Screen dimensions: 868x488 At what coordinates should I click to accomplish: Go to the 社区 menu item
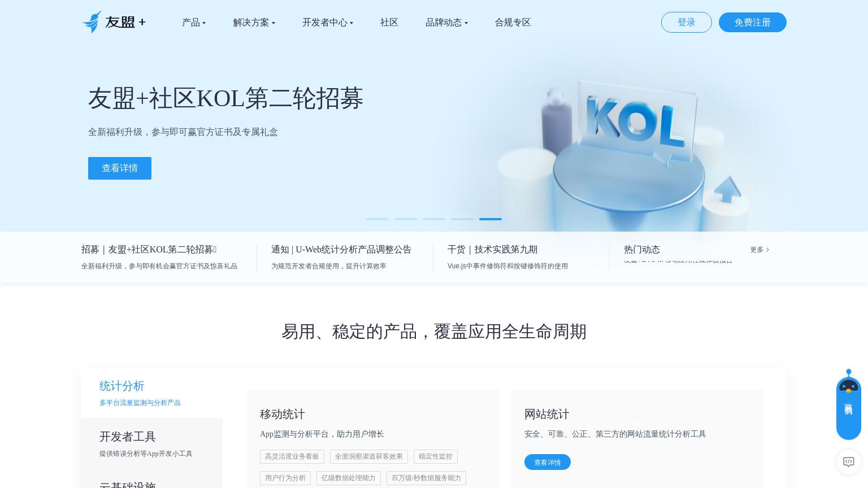click(389, 23)
